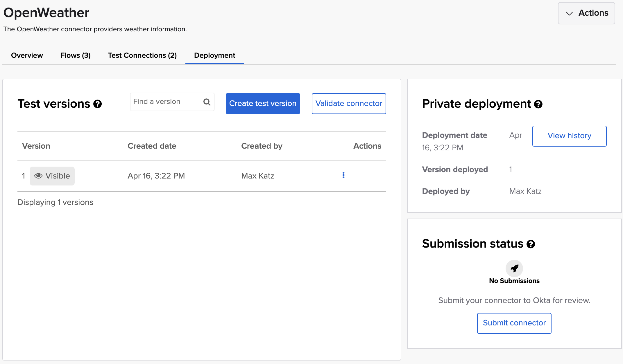
Task: Click Submit connector button
Action: click(x=514, y=323)
